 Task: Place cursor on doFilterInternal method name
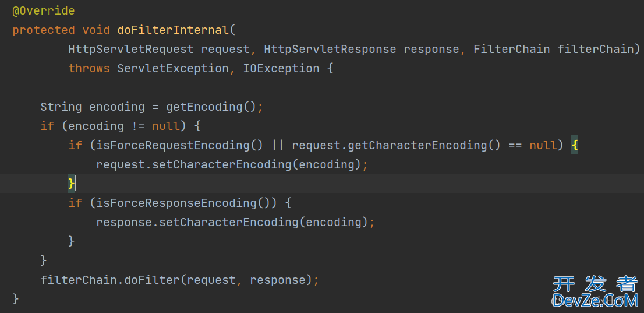[x=172, y=30]
